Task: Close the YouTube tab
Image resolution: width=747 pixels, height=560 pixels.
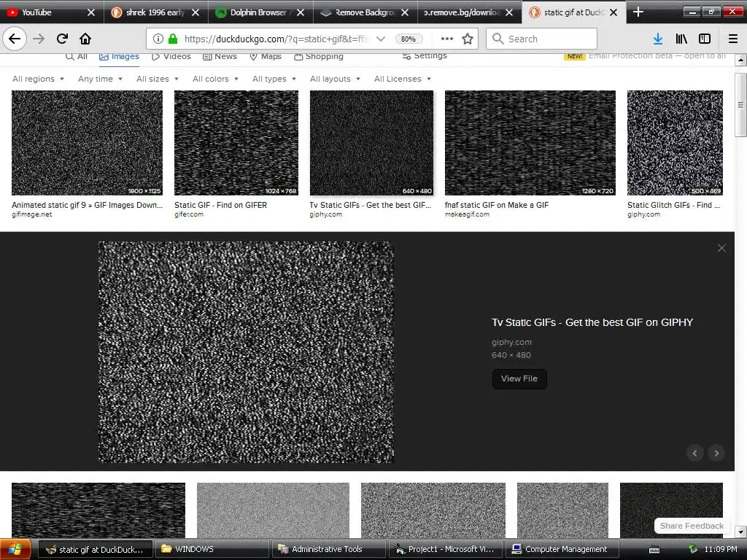Action: (91, 12)
